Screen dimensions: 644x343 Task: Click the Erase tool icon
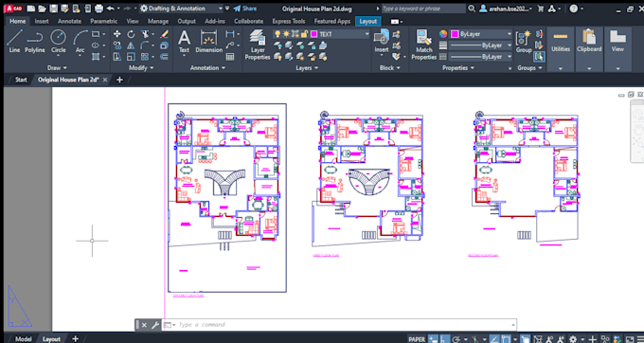(x=164, y=34)
